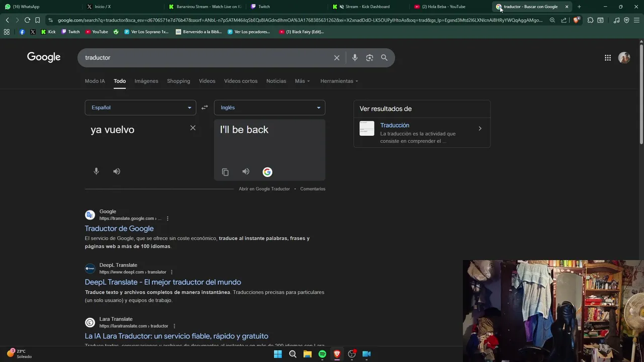The width and height of the screenshot is (644, 362).
Task: Open the browser extensions puzzle icon
Action: coord(590,20)
